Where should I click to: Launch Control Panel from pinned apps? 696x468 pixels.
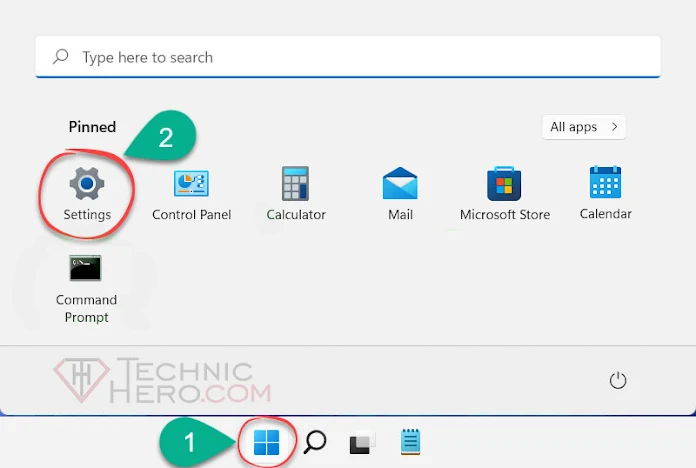(x=191, y=194)
